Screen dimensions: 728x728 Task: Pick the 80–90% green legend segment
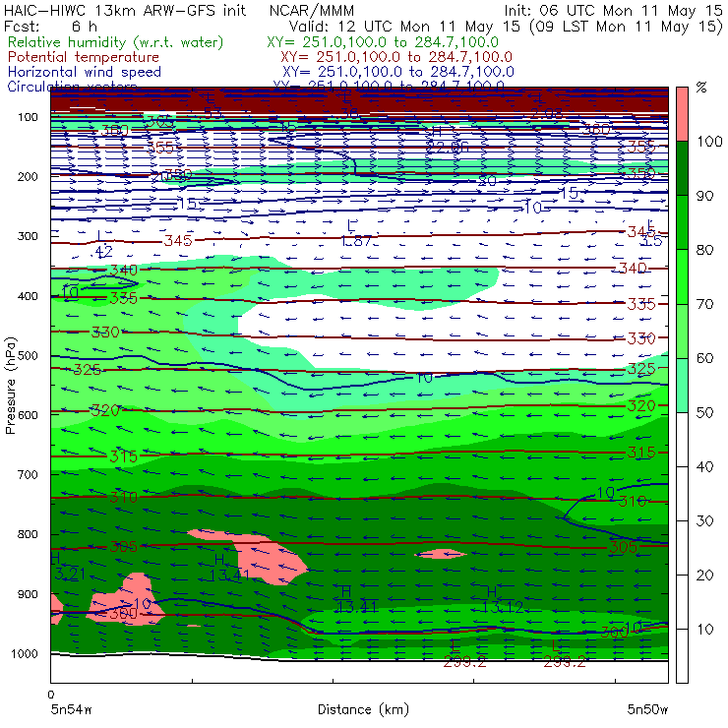[x=682, y=222]
